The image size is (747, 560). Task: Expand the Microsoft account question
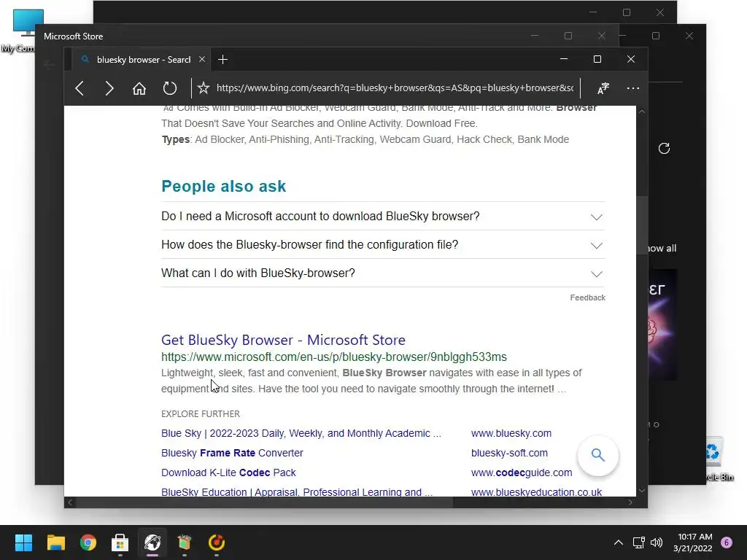[383, 216]
